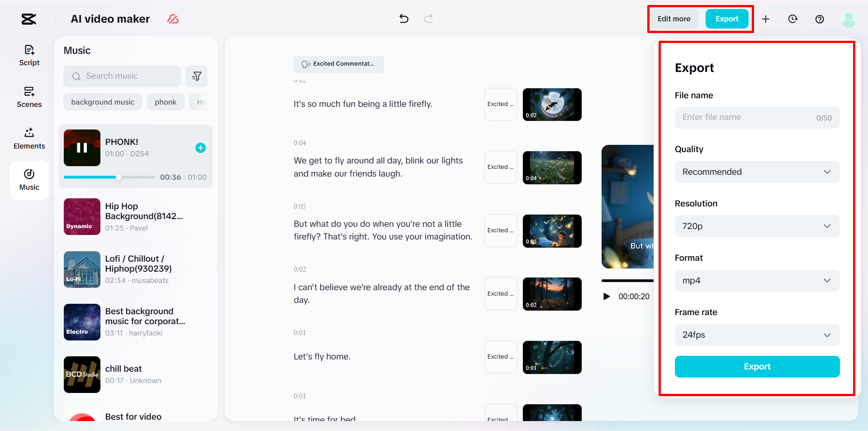Open the history clock icon
This screenshot has width=868, height=431.
point(792,19)
